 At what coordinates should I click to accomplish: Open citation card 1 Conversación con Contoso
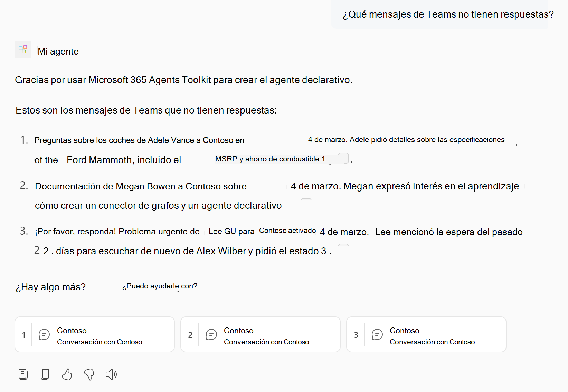(x=94, y=334)
